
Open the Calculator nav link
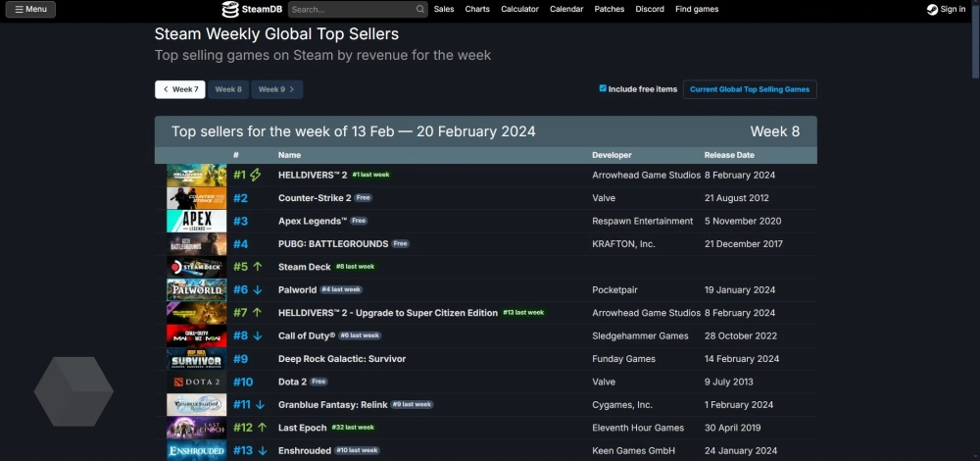[x=519, y=10]
